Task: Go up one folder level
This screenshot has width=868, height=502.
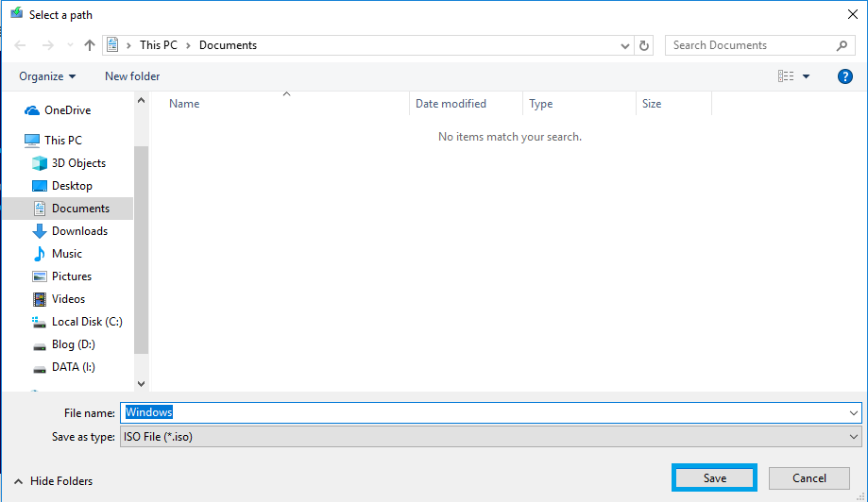Action: coord(89,45)
